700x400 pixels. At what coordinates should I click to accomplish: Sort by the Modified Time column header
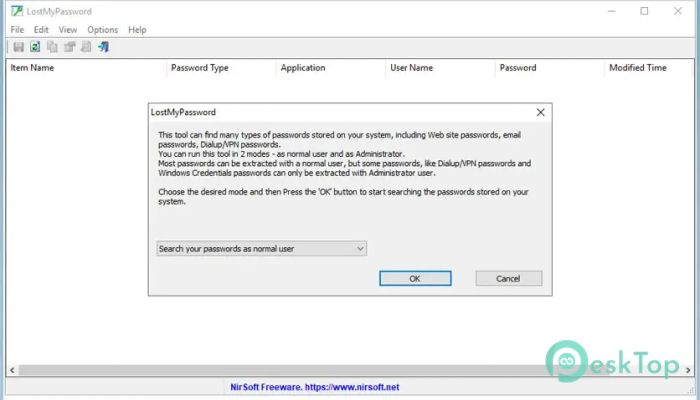[x=649, y=68]
